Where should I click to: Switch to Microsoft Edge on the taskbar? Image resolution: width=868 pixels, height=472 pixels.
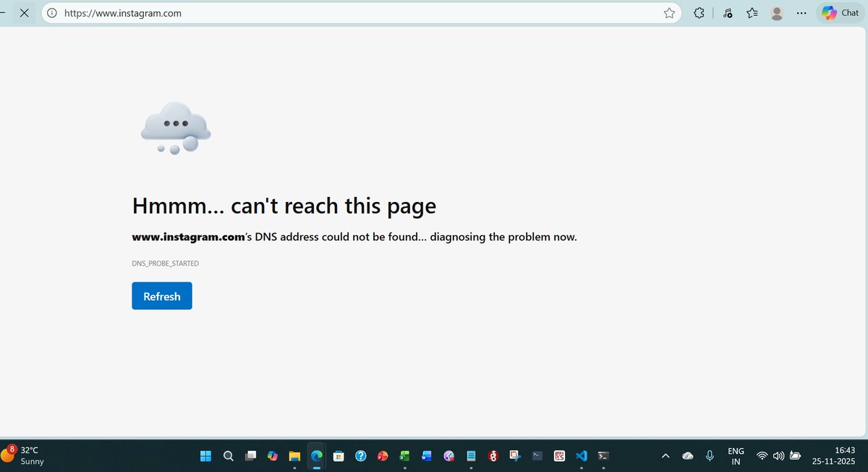[316, 456]
